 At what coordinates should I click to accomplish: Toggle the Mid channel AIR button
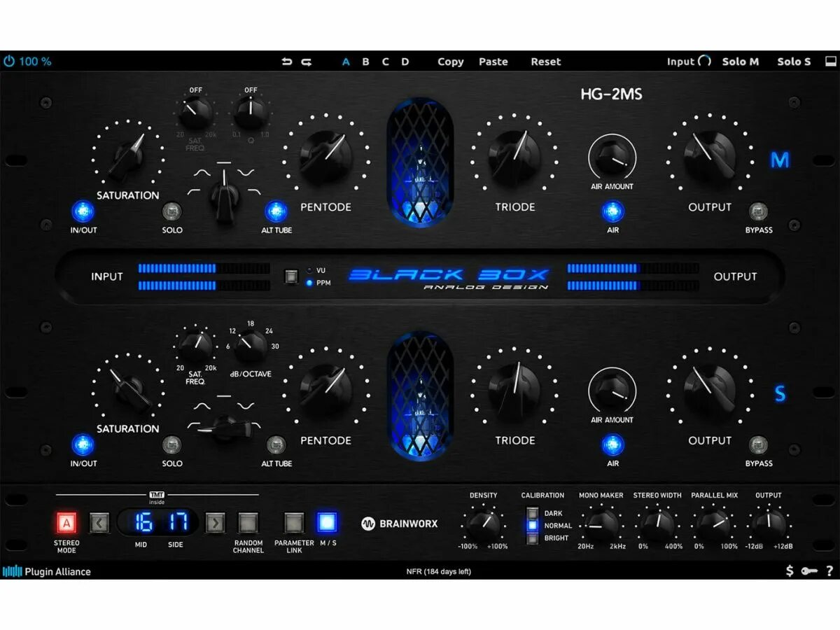point(613,211)
